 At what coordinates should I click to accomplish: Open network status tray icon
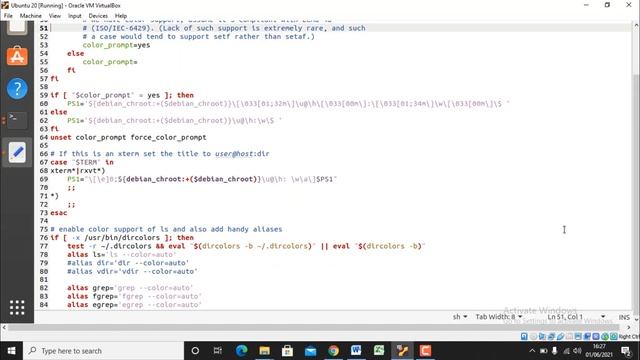coord(566,351)
